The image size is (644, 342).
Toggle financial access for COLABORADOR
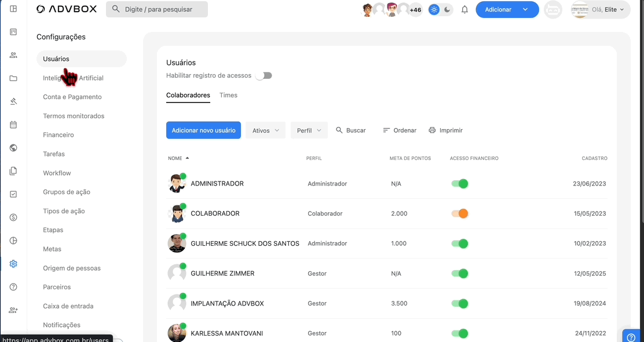click(459, 213)
